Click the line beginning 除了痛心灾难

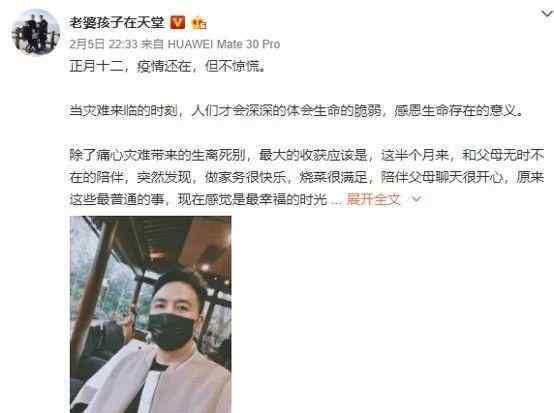coord(306,155)
